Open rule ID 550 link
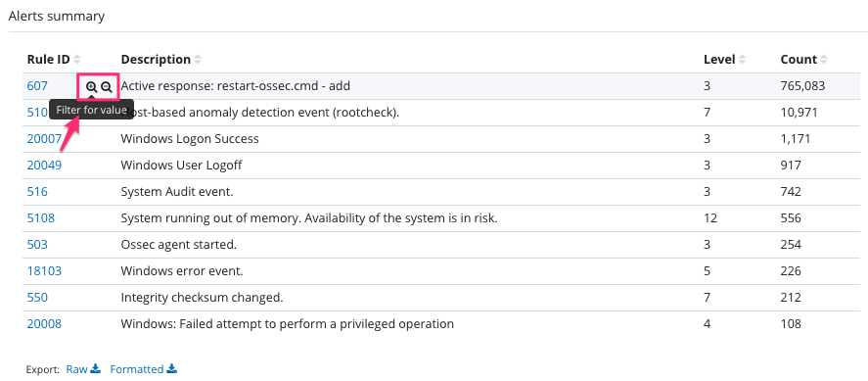 [x=37, y=298]
